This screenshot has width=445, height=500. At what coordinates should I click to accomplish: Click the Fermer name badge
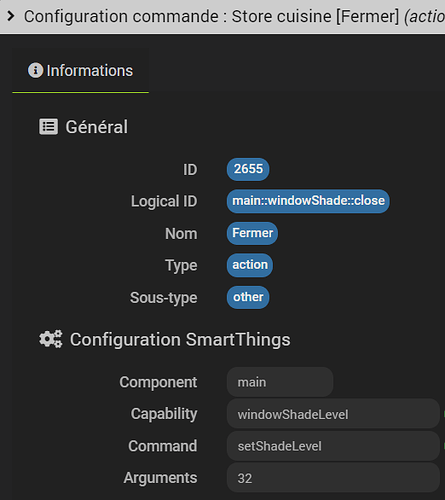[252, 233]
